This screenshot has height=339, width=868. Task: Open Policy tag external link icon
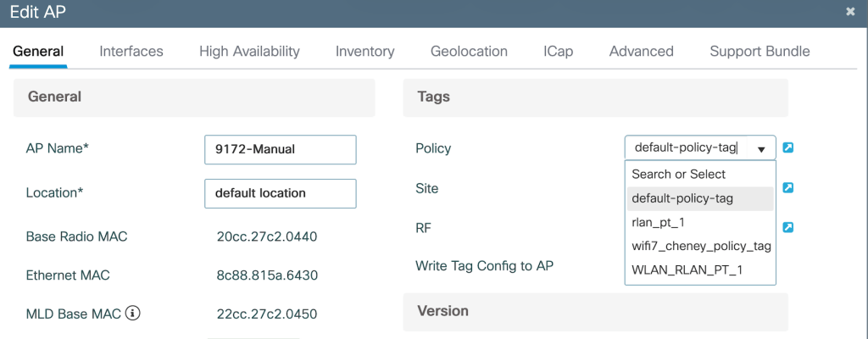click(788, 148)
